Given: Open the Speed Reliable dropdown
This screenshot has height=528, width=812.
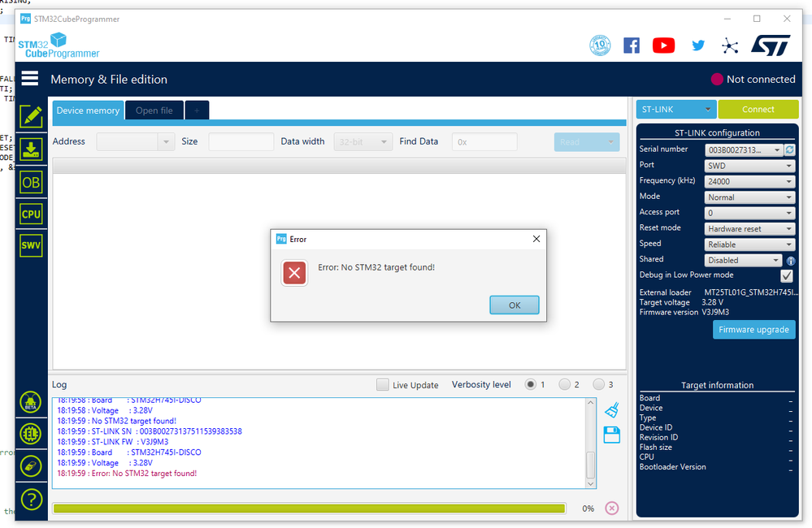Looking at the screenshot, I should [x=750, y=245].
